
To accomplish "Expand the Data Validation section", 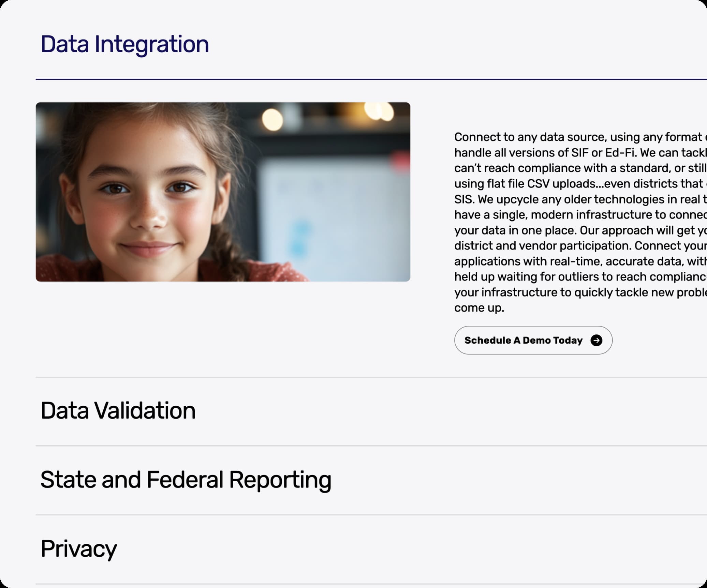I will pos(118,410).
